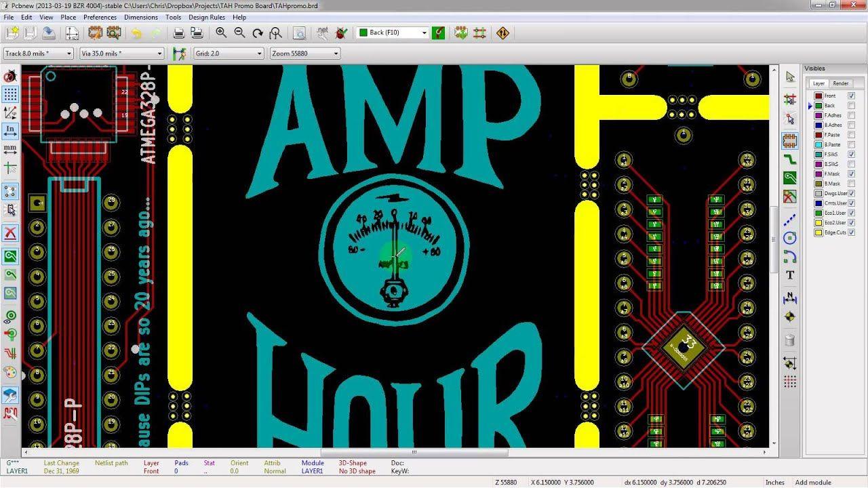This screenshot has height=488, width=868.
Task: Click the Edge.Cuts layer color swatch
Action: tap(818, 232)
